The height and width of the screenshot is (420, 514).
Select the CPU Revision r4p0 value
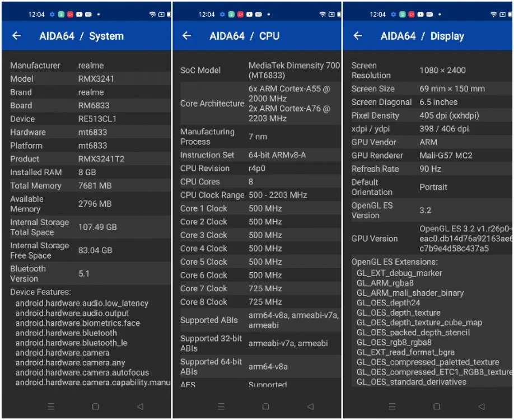(x=256, y=168)
